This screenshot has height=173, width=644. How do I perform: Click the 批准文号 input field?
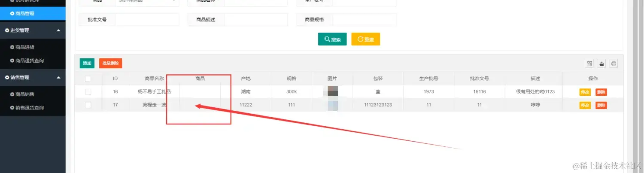pyautogui.click(x=147, y=20)
